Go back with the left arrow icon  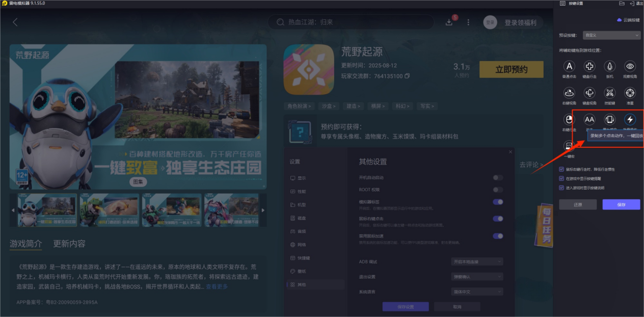(15, 22)
